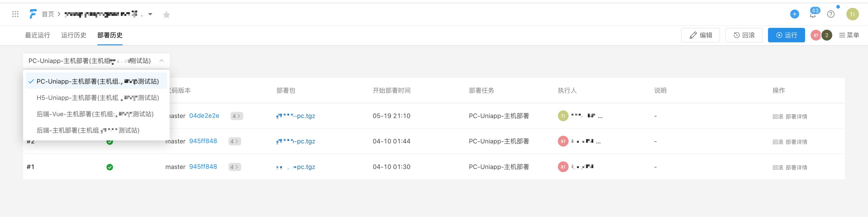Image resolution: width=868 pixels, height=217 pixels.
Task: Select H5-Uniapp-主机部署 from the dropdown
Action: [x=98, y=98]
